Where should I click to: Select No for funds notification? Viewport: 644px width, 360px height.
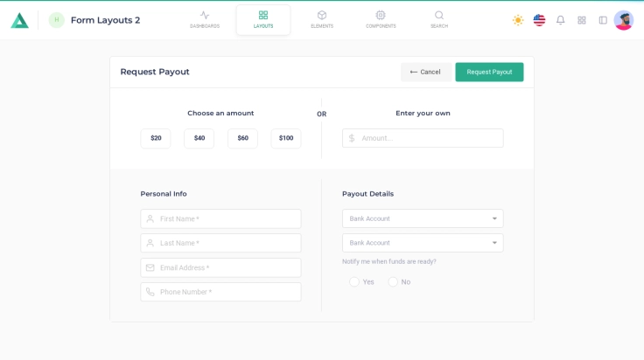393,282
